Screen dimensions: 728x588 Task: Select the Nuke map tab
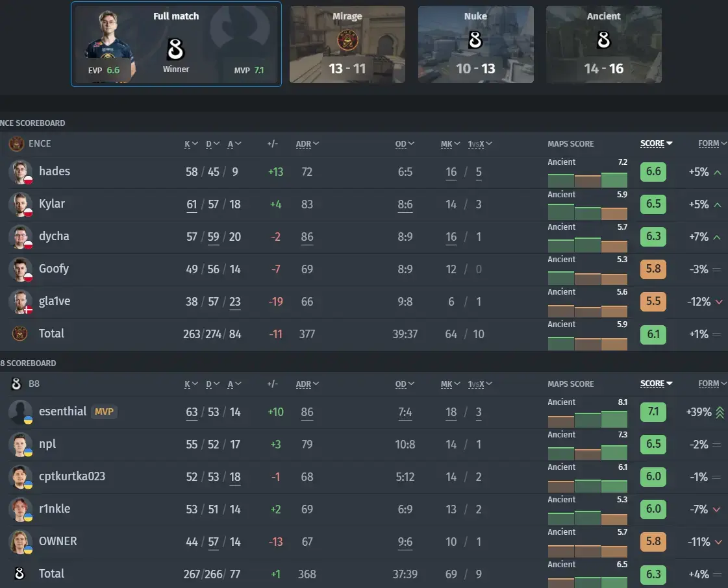coord(475,45)
